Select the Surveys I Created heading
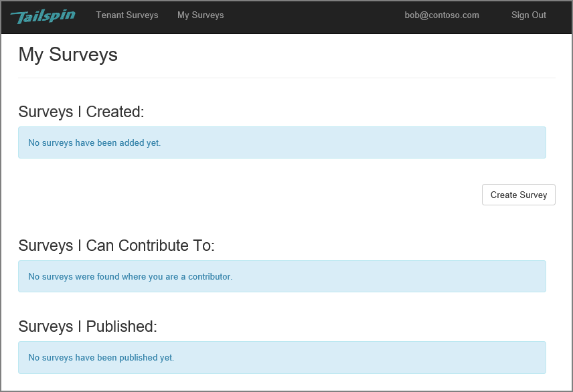The width and height of the screenshot is (573, 392). point(81,112)
